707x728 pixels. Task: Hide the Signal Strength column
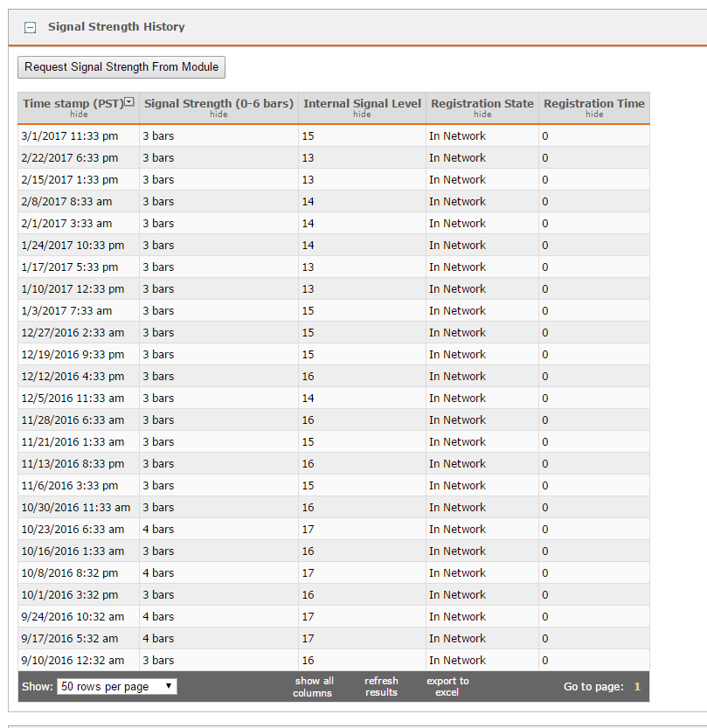(x=218, y=114)
